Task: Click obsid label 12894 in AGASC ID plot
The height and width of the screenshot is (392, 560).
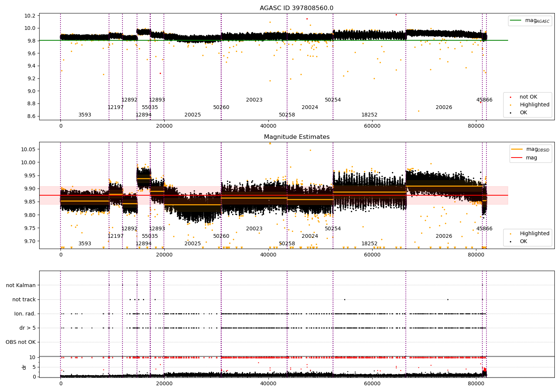Action: pos(143,115)
